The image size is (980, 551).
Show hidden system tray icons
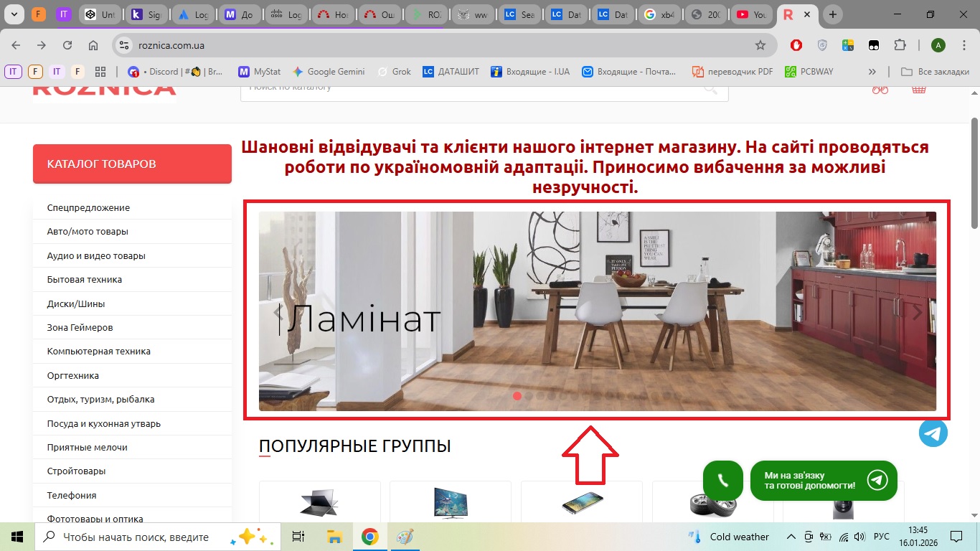[791, 537]
